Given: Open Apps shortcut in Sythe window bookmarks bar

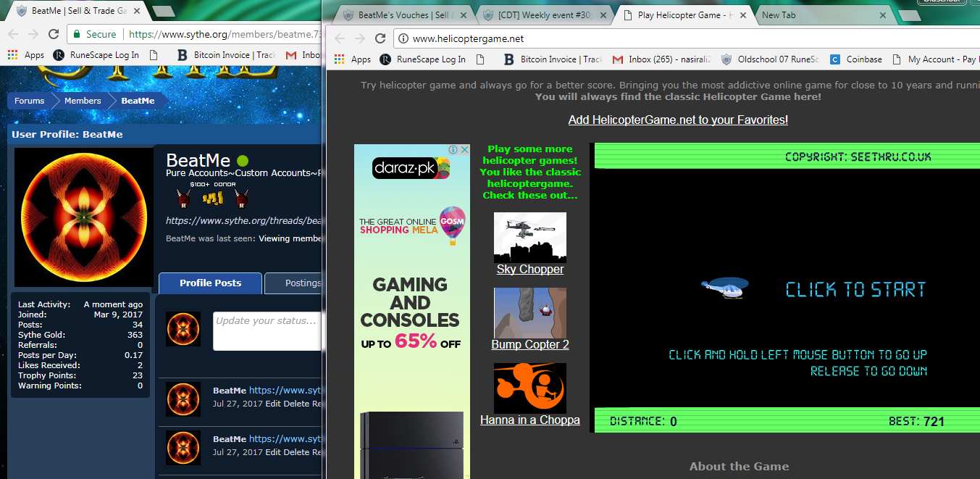Looking at the screenshot, I should [x=26, y=55].
